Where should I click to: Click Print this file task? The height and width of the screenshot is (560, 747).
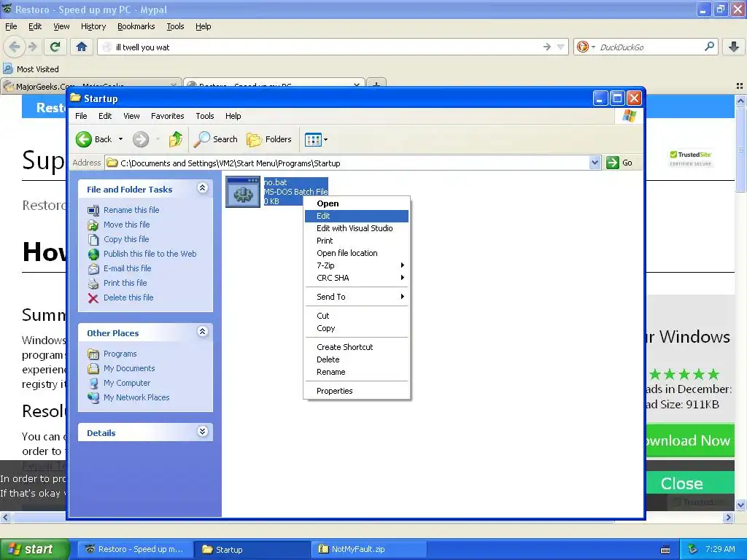(x=125, y=283)
